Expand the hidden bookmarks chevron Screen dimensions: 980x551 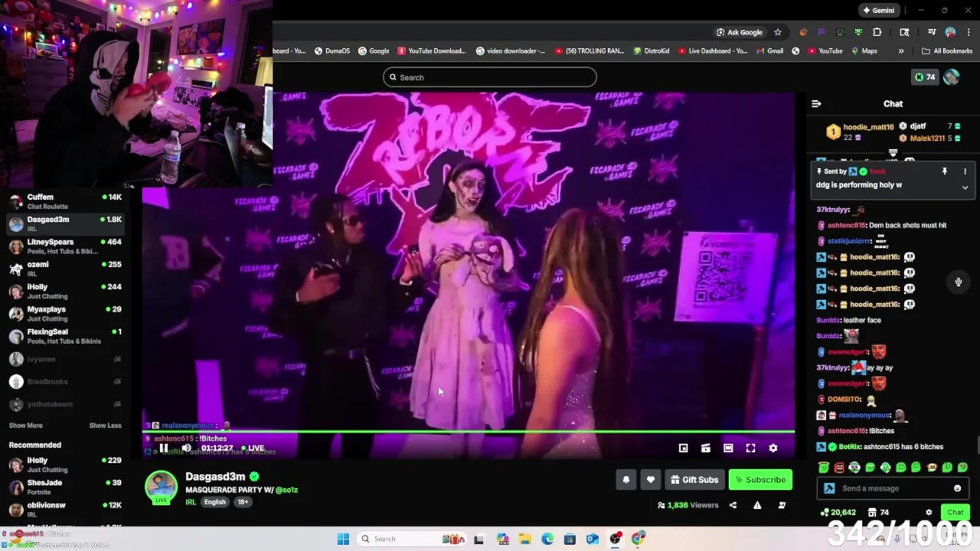click(x=901, y=51)
